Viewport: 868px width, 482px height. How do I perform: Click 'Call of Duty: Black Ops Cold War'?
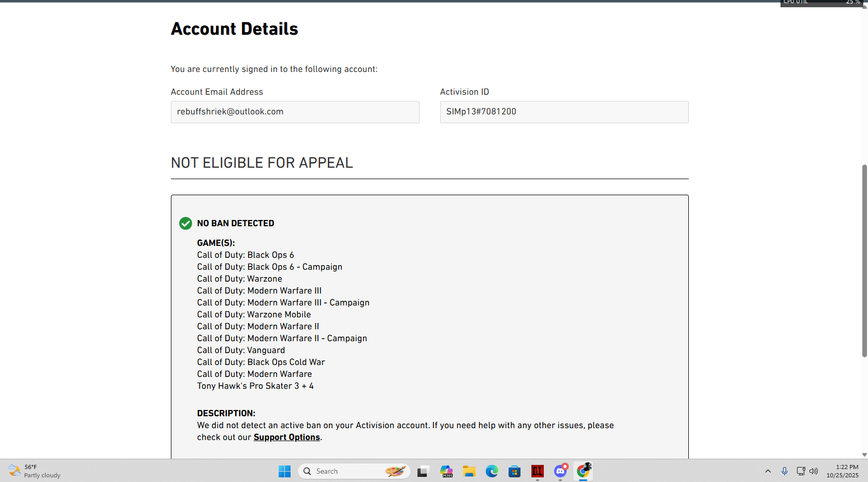[261, 362]
